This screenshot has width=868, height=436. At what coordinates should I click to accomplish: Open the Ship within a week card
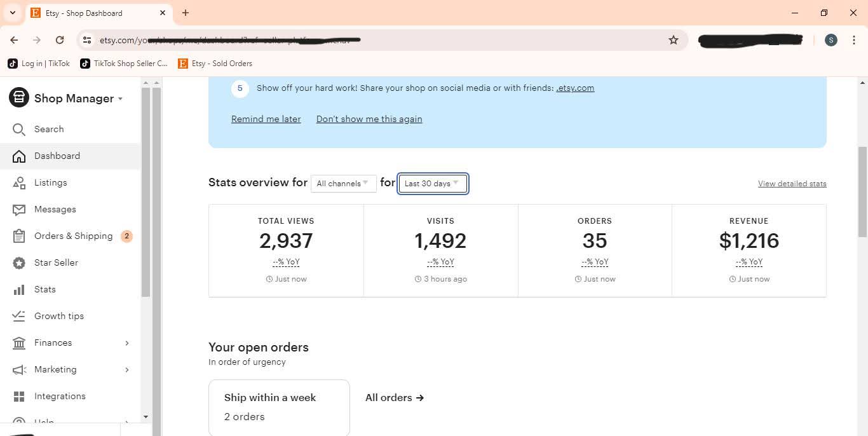click(x=279, y=407)
